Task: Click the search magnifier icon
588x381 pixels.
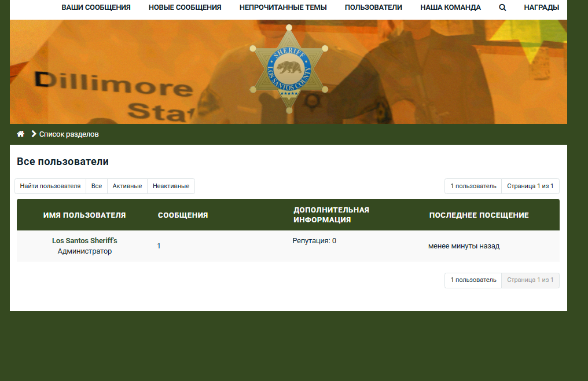Action: tap(502, 8)
